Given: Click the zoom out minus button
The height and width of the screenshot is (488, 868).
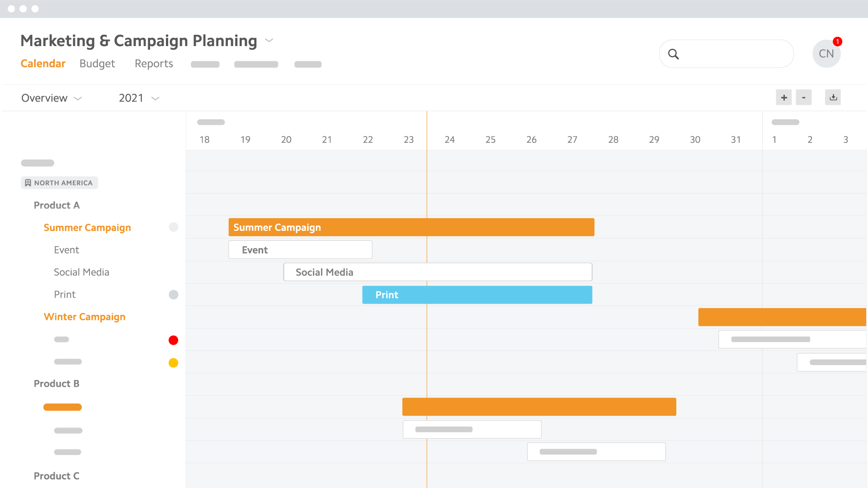Looking at the screenshot, I should coord(804,98).
